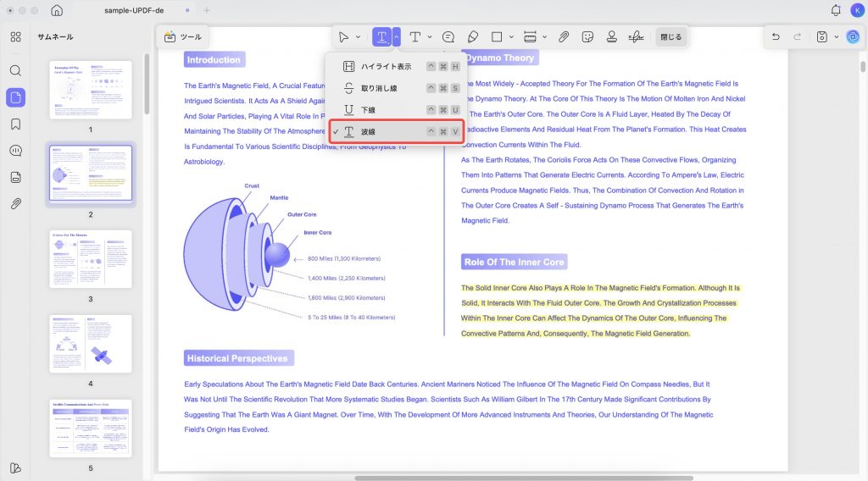The image size is (868, 481).
Task: Go to the home screen icon
Action: click(x=57, y=10)
